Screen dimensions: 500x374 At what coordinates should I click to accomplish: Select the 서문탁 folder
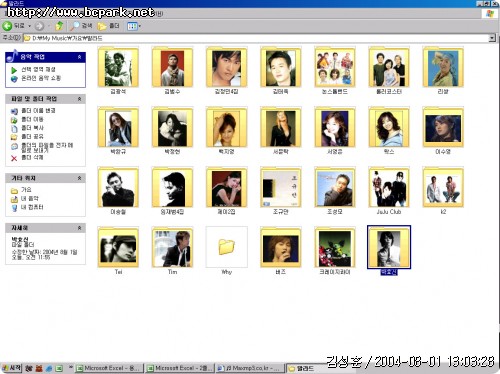click(x=281, y=131)
